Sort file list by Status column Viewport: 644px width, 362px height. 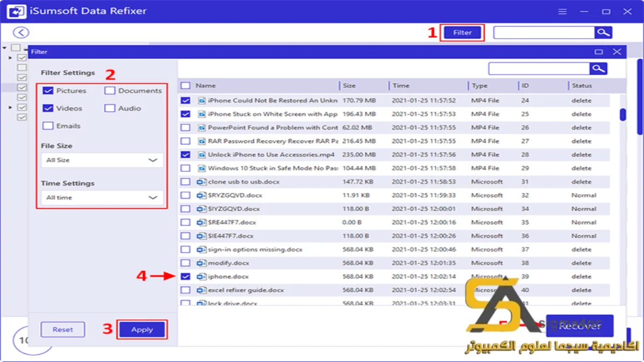582,86
